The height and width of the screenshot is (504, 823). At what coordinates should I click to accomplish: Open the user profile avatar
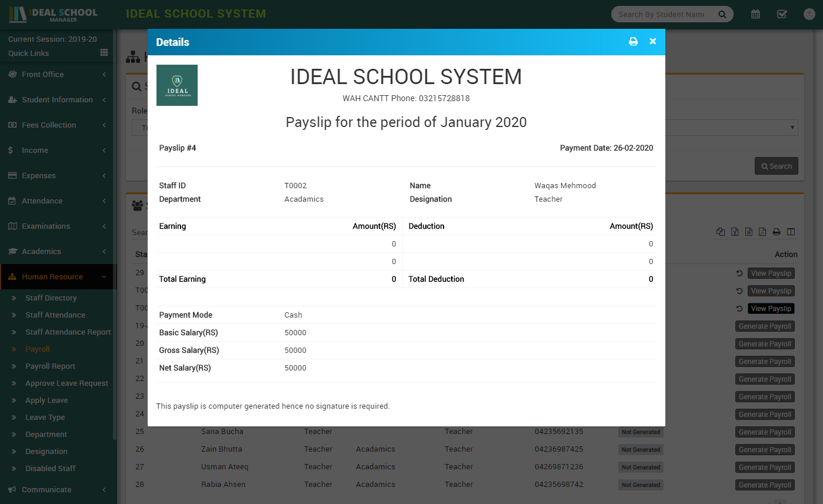pos(808,14)
